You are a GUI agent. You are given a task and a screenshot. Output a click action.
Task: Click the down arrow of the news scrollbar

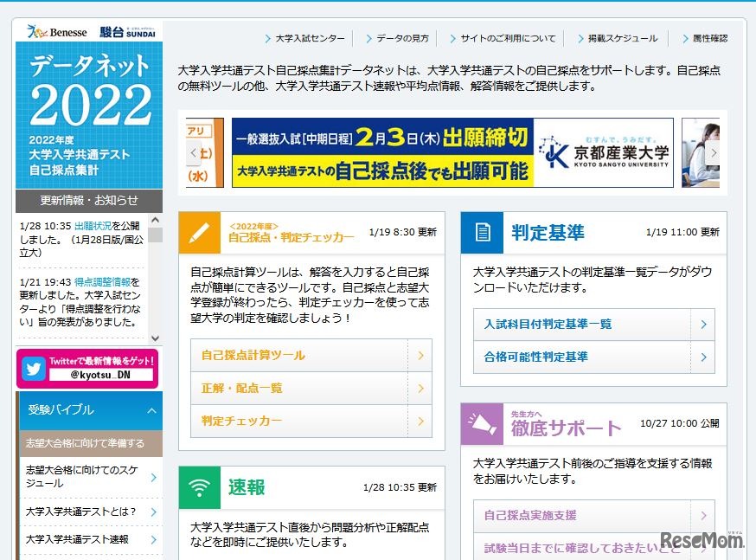click(x=156, y=338)
